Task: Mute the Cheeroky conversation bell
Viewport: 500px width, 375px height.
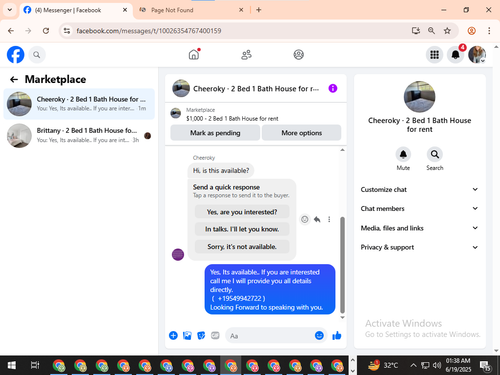Action: [x=403, y=154]
